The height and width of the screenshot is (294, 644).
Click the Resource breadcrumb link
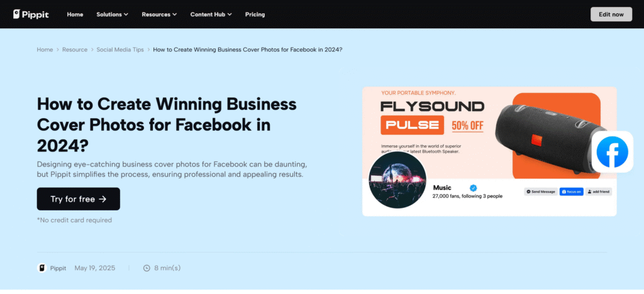pyautogui.click(x=75, y=50)
